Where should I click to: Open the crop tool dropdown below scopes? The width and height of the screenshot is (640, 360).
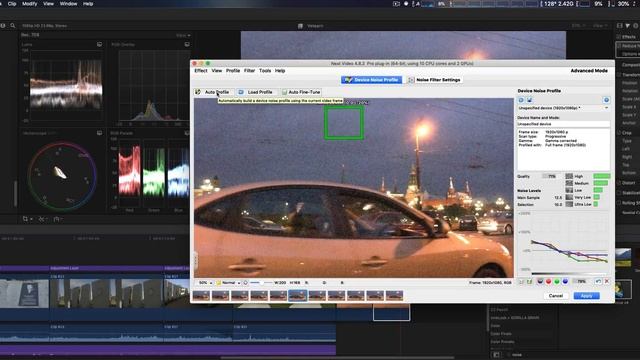pyautogui.click(x=27, y=219)
